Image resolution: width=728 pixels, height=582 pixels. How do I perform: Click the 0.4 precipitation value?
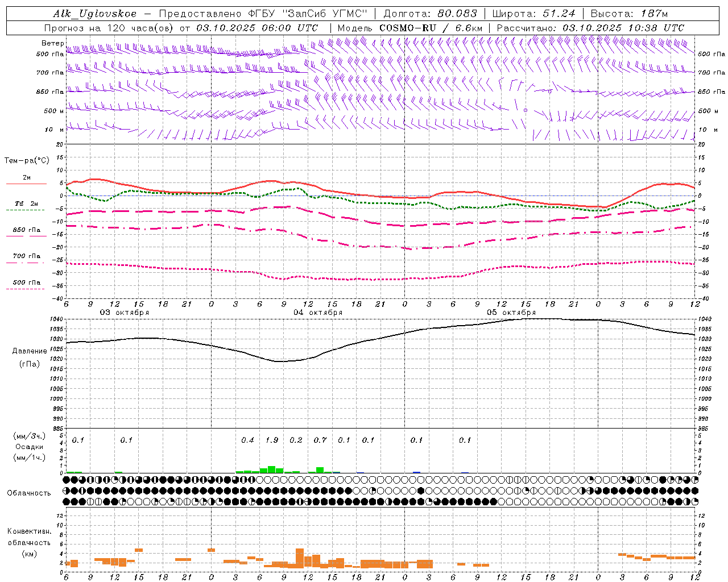click(x=247, y=440)
